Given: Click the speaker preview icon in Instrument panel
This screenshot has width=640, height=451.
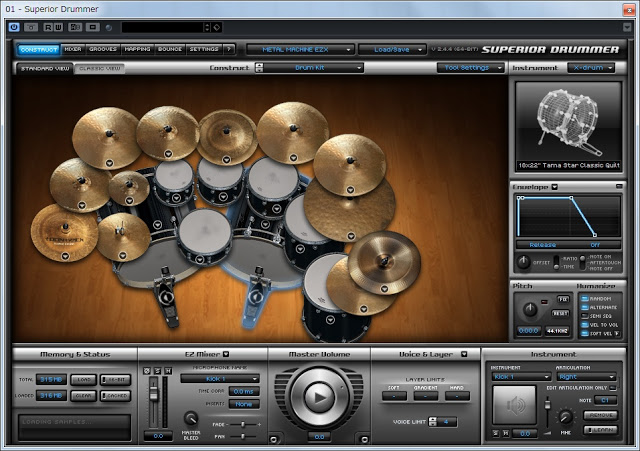Looking at the screenshot, I should pyautogui.click(x=516, y=405).
